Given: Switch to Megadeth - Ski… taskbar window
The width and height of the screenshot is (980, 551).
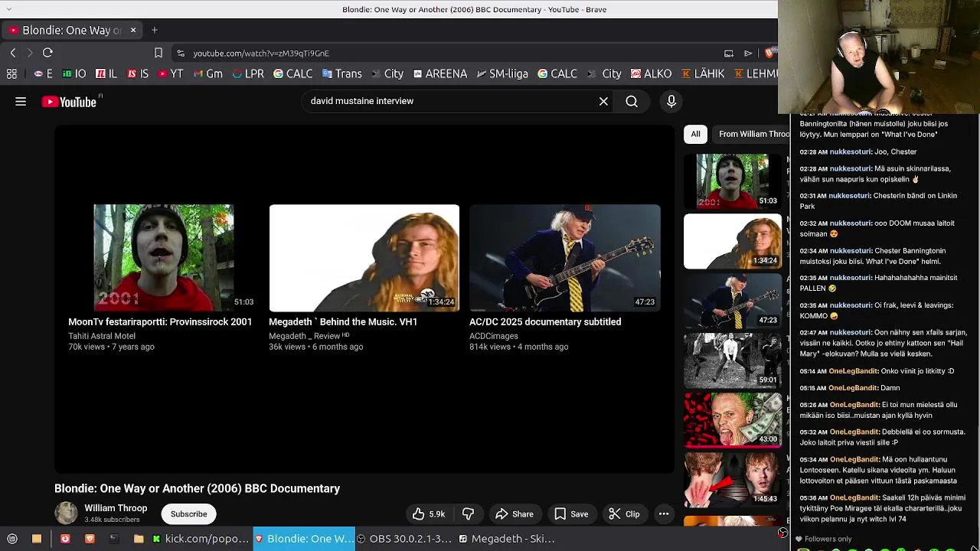Looking at the screenshot, I should [507, 539].
